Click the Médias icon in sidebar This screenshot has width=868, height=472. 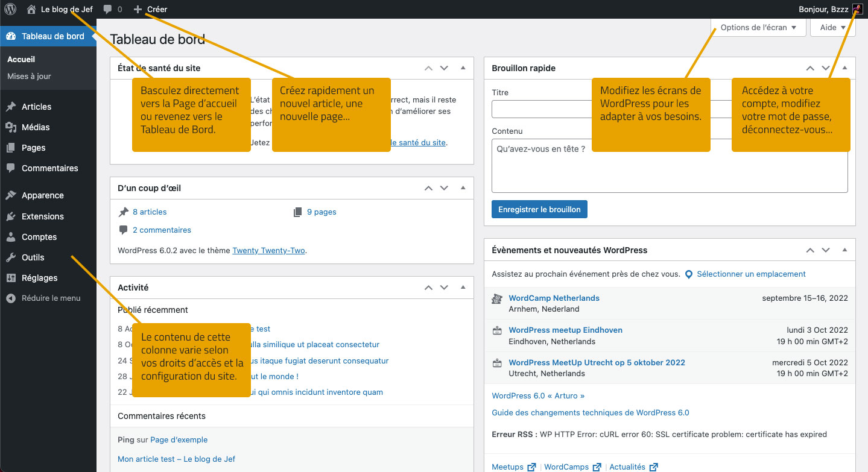tap(11, 127)
